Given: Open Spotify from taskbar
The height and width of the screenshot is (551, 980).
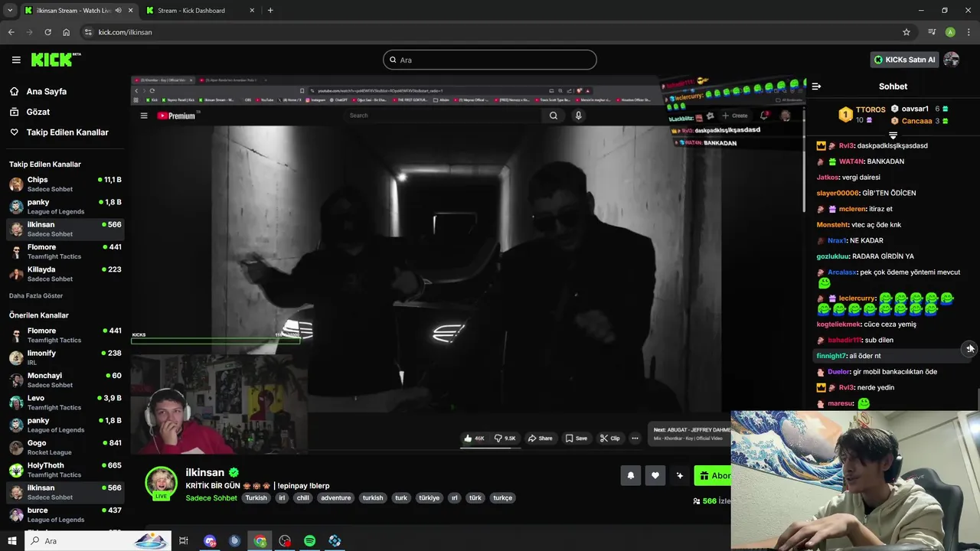Looking at the screenshot, I should (x=310, y=541).
